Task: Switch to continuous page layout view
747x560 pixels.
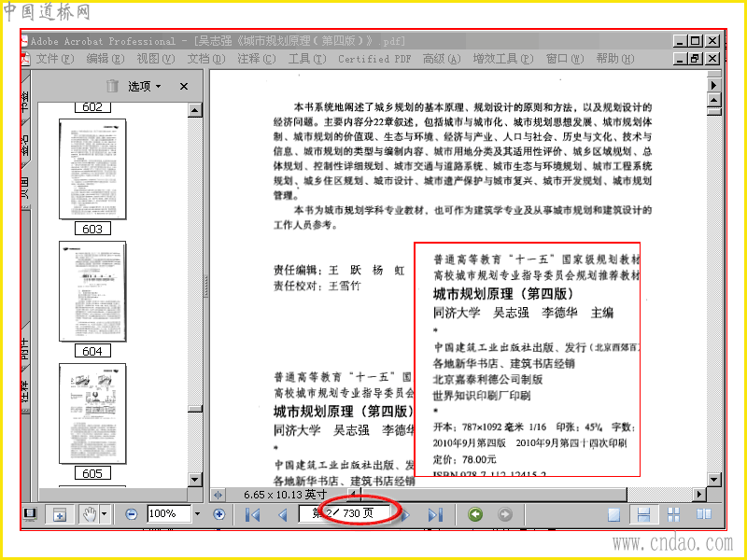Action: [643, 514]
